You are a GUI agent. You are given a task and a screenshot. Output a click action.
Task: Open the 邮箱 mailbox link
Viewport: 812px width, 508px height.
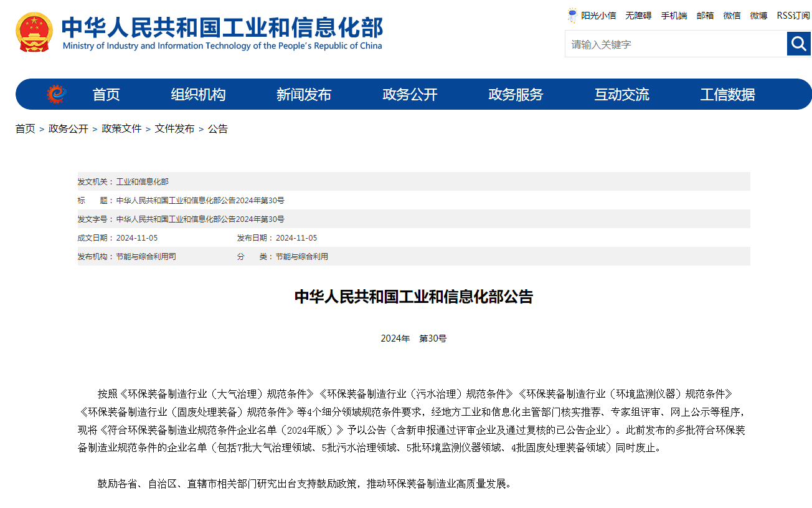[x=705, y=16]
